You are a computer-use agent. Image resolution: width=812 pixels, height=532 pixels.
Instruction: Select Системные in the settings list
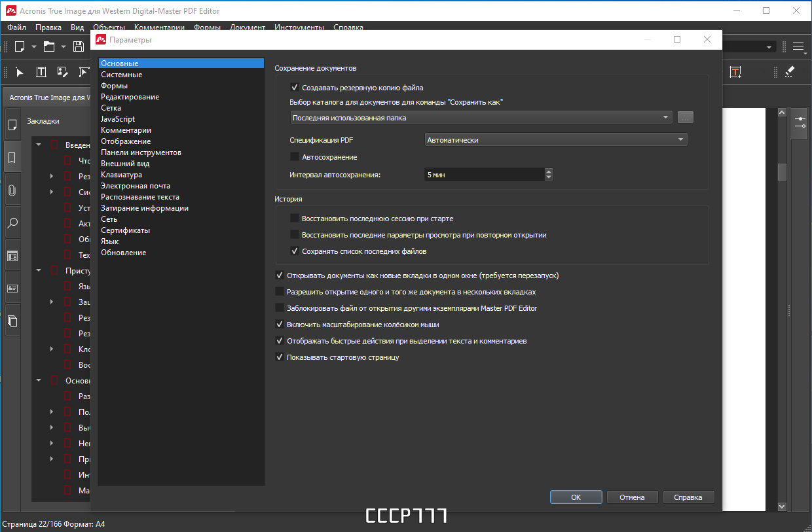(x=122, y=75)
